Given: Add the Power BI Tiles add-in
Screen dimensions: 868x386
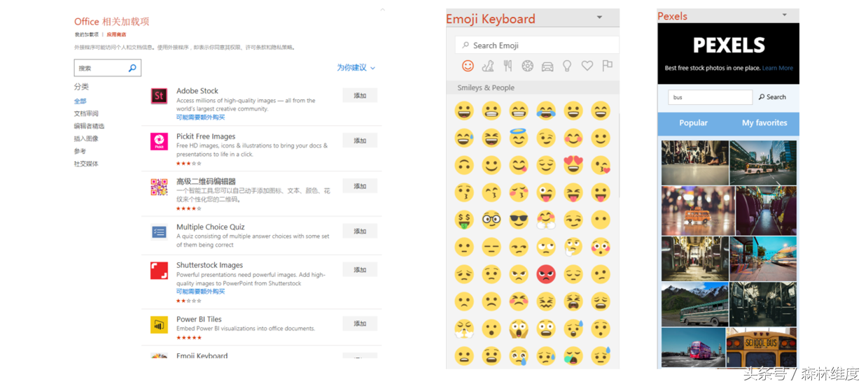Looking at the screenshot, I should point(360,324).
